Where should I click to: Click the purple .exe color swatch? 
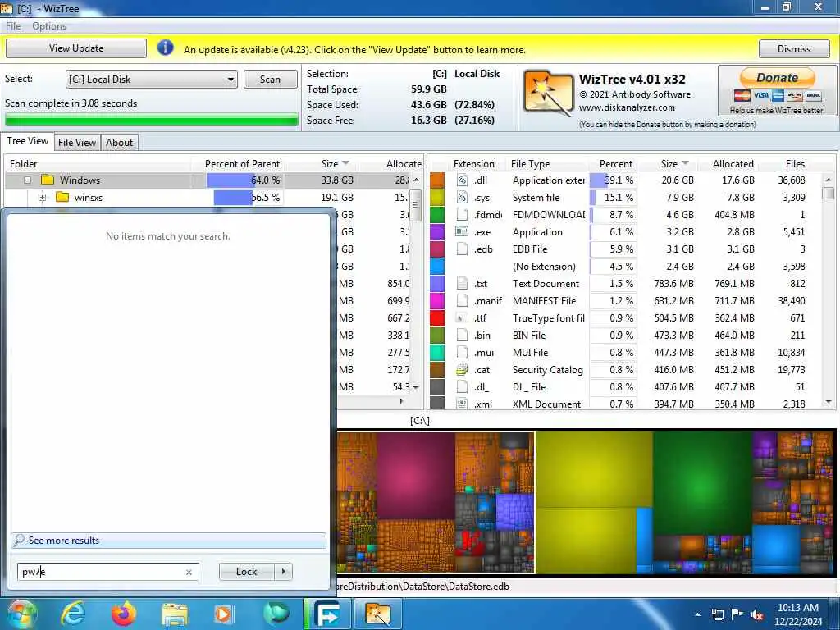coord(437,232)
